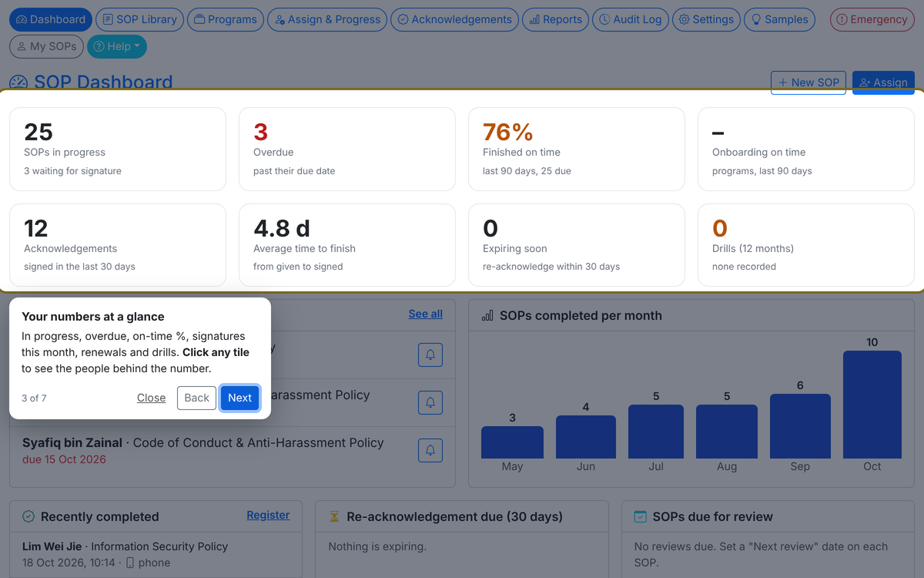Go to the Programs tab
Viewport: 924px width, 578px height.
[x=226, y=19]
